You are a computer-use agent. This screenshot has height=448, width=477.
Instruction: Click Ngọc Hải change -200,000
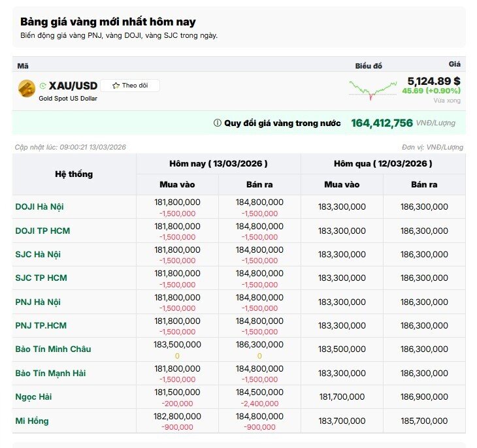177,404
